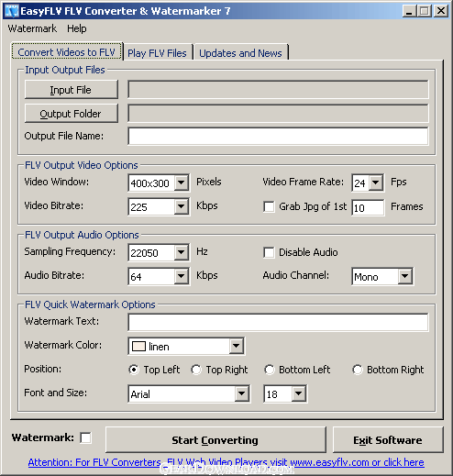This screenshot has width=453, height=476.
Task: Open the Updates and News tab
Action: (240, 53)
